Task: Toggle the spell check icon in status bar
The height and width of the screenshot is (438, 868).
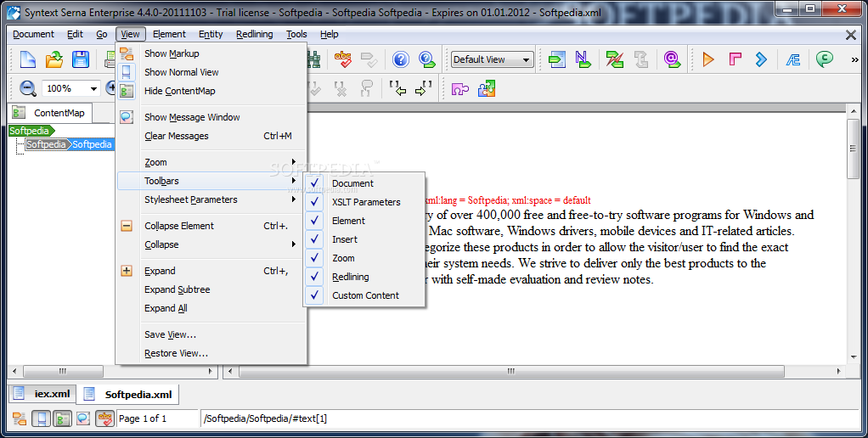Action: pos(104,418)
